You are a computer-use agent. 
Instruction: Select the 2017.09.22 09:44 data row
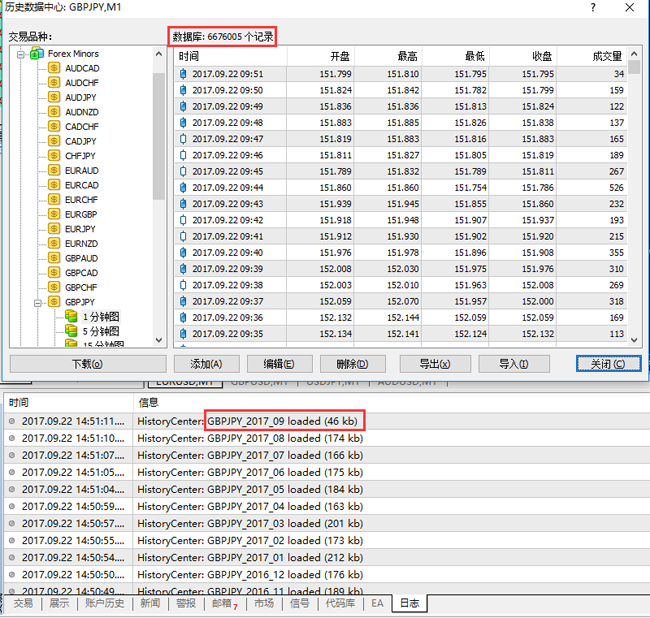coord(400,188)
